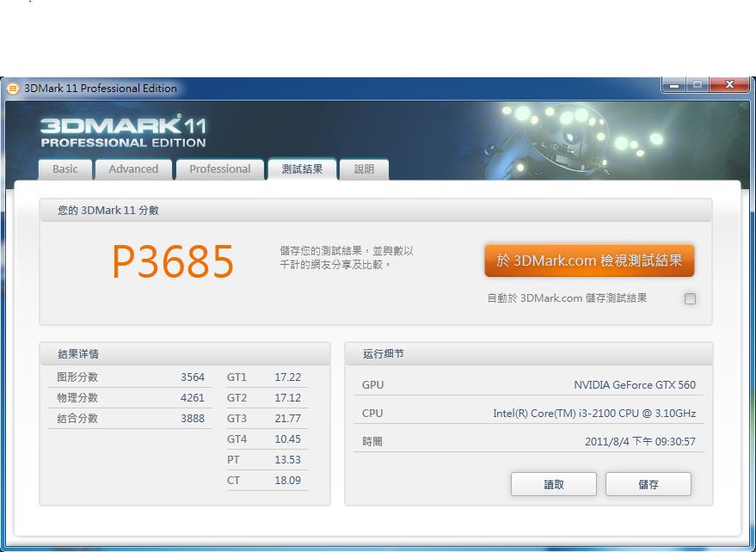Click the 3DMark app icon in title bar
Screen dimensions: 756x552
13,88
